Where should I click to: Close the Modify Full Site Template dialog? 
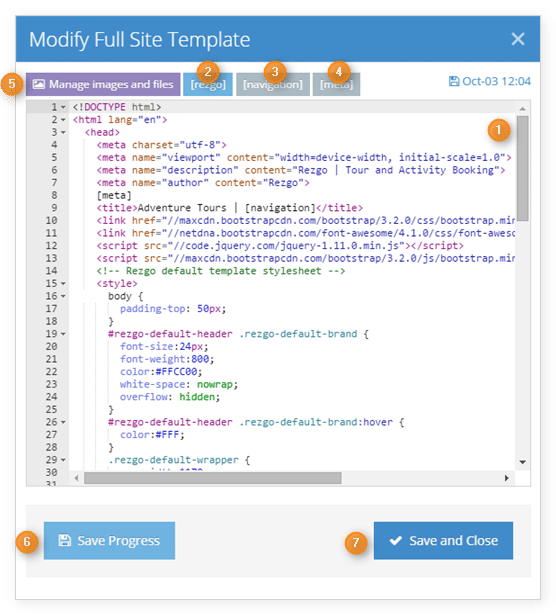(518, 39)
